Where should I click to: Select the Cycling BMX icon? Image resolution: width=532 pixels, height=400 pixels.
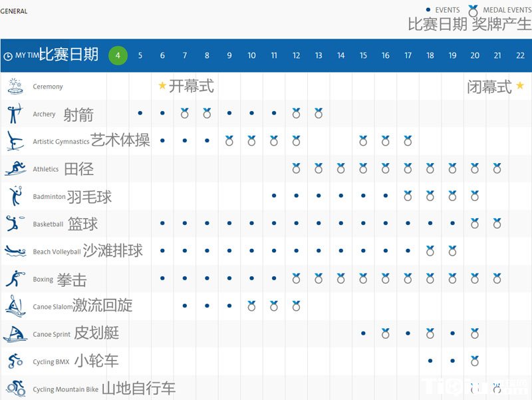[15, 361]
